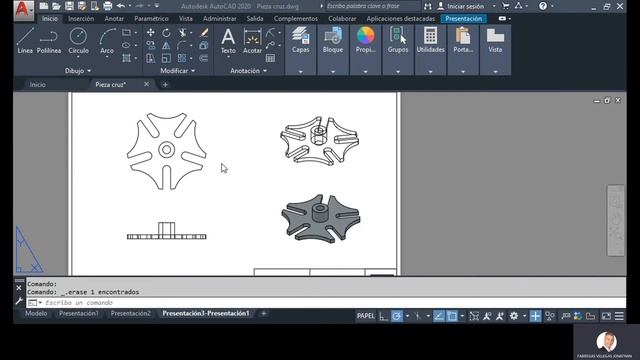Open the Autodesk App Store cart icon
The image size is (640, 360).
pos(505,6)
